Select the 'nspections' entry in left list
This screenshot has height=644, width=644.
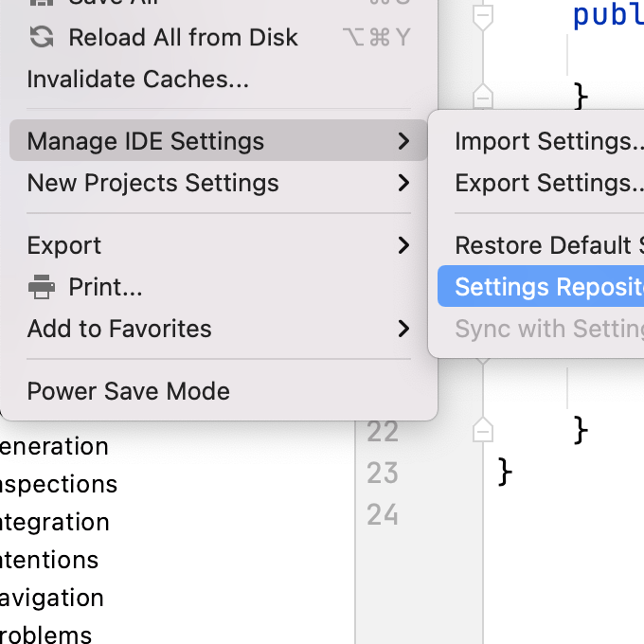coord(59,484)
